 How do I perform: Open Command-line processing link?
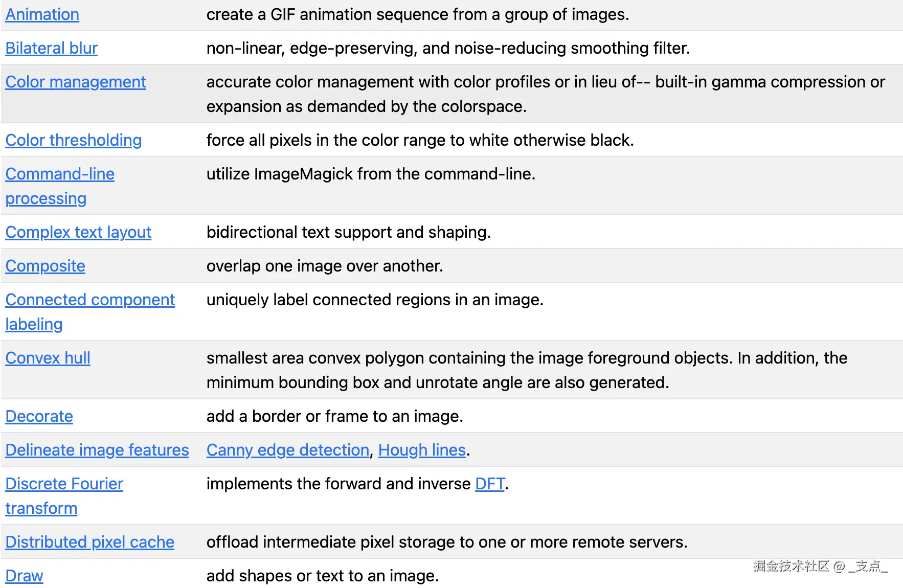tap(60, 186)
